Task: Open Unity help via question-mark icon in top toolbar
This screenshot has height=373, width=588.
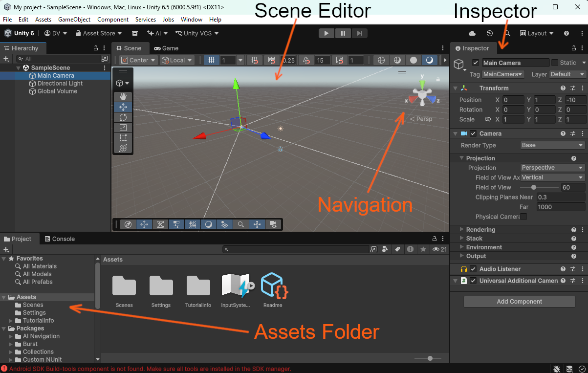Action: pos(566,33)
